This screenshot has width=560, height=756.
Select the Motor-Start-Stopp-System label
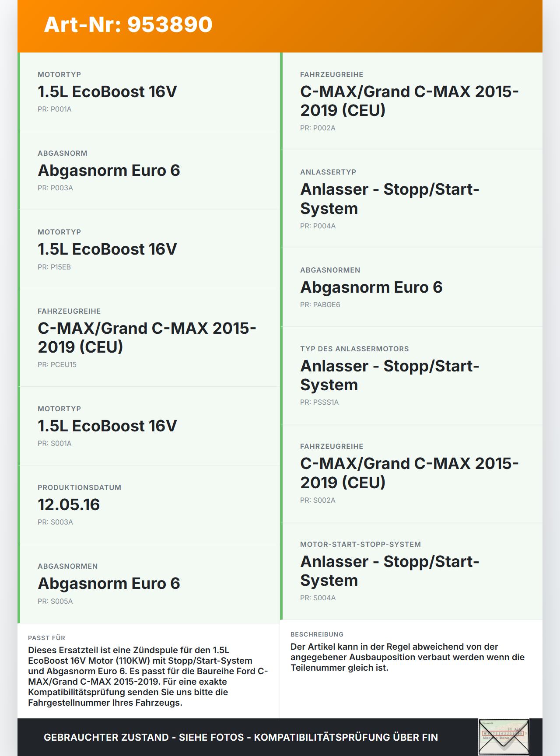[360, 545]
